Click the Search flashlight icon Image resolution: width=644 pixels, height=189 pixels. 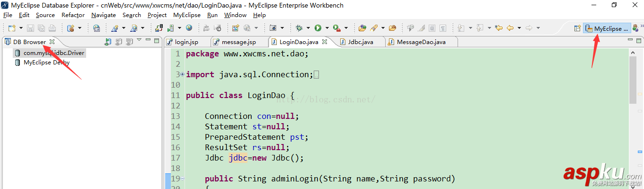click(374, 28)
